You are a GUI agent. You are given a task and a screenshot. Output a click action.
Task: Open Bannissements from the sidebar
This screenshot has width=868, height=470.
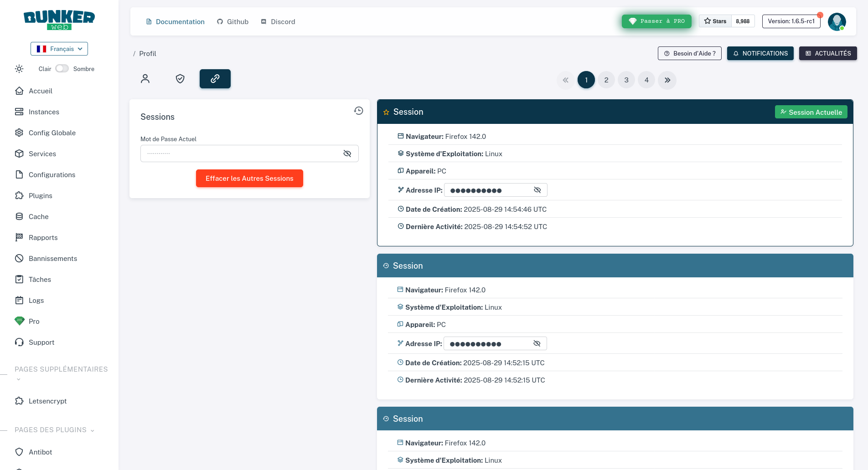click(52, 258)
